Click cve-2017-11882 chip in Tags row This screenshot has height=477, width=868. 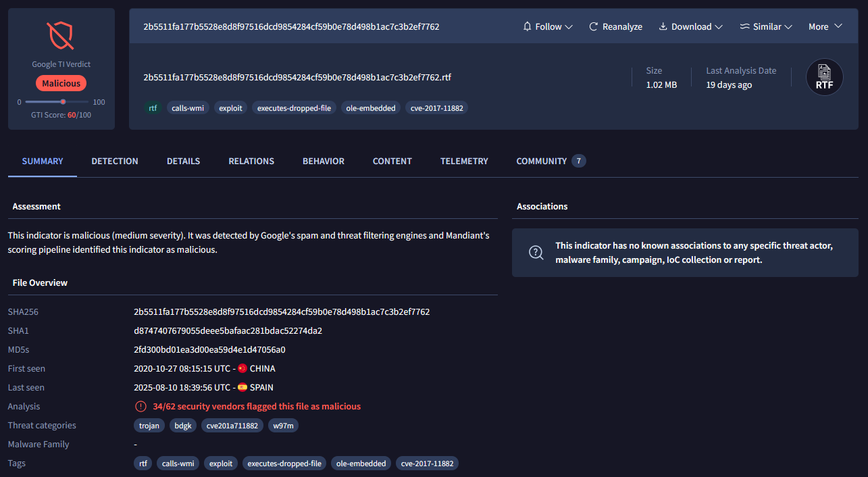pyautogui.click(x=428, y=463)
